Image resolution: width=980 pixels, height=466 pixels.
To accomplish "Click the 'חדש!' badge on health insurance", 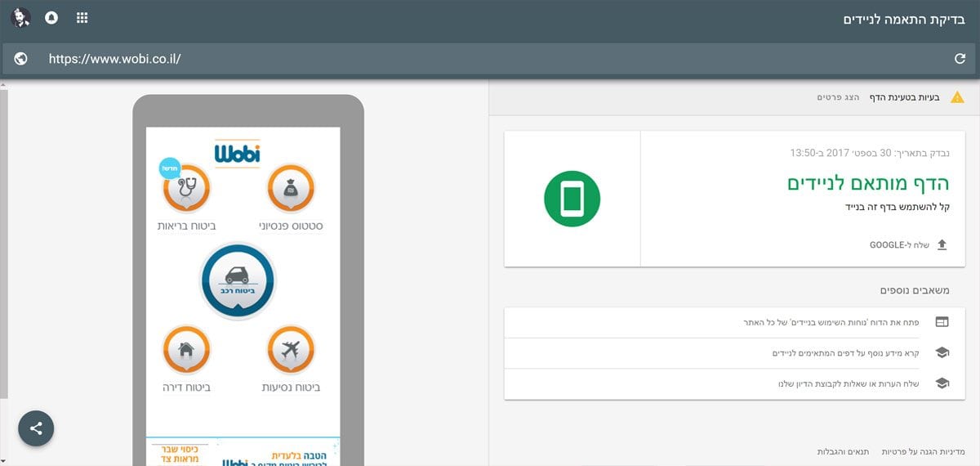I will coord(170,168).
